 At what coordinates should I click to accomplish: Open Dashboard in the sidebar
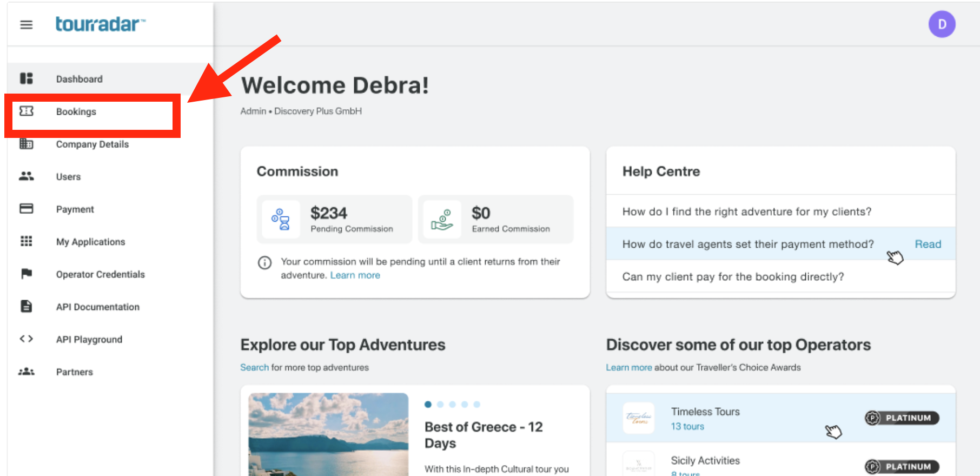[x=80, y=79]
